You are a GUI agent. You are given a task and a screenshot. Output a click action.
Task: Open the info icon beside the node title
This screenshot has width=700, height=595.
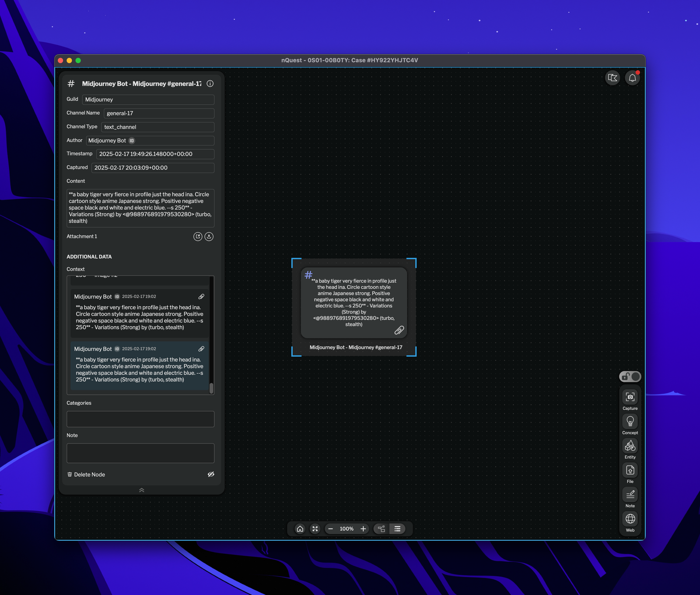[x=210, y=84]
